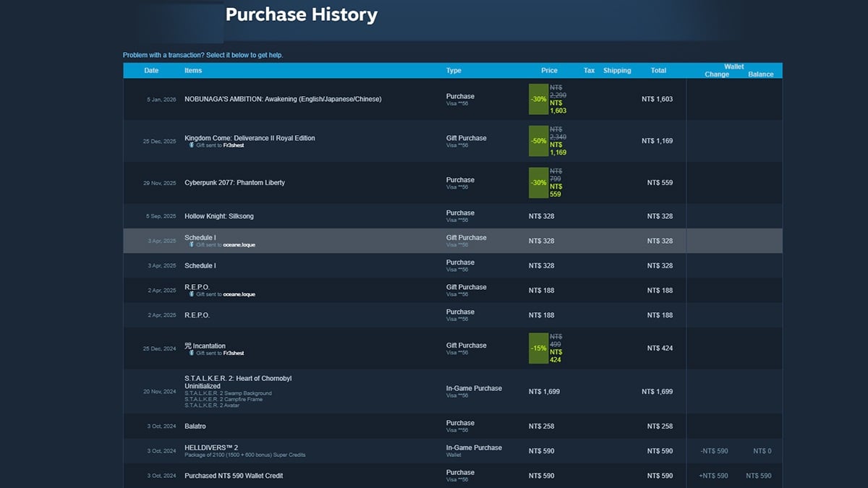
Task: Click the Price 'NT$ 258' for Balatro
Action: (x=542, y=427)
